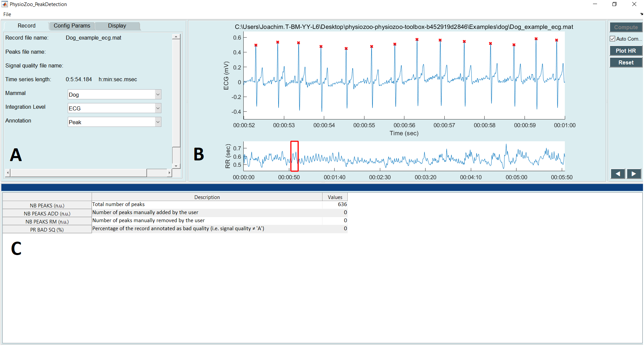Navigate forward using the right arrow button
The width and height of the screenshot is (644, 346).
(x=634, y=174)
